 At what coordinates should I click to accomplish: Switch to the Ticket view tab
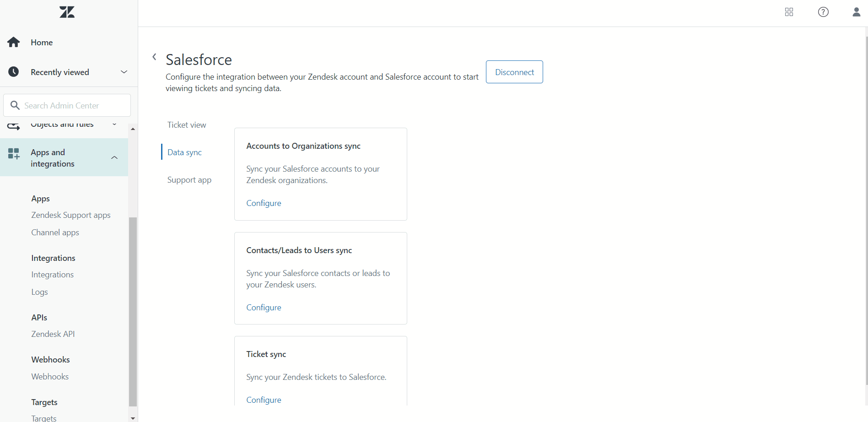[187, 125]
